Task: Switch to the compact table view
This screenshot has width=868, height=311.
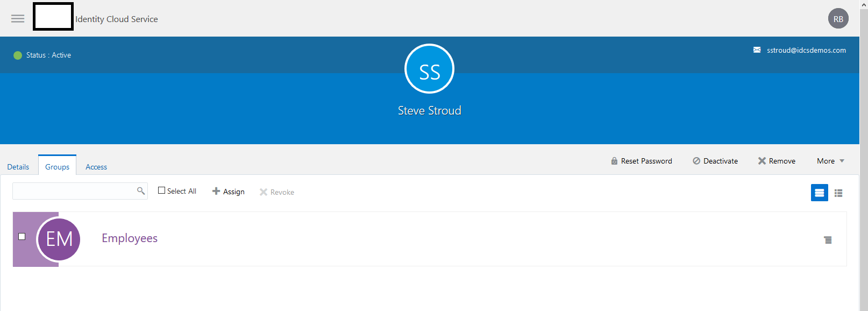Action: click(838, 193)
